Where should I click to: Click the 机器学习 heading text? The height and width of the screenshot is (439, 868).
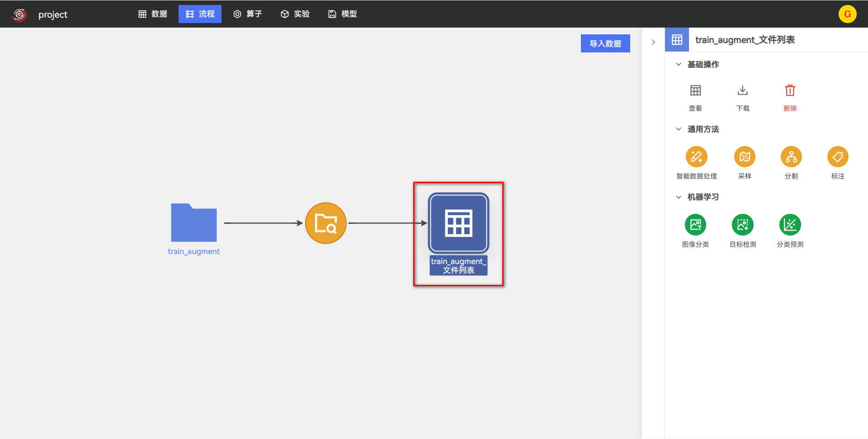tap(703, 197)
